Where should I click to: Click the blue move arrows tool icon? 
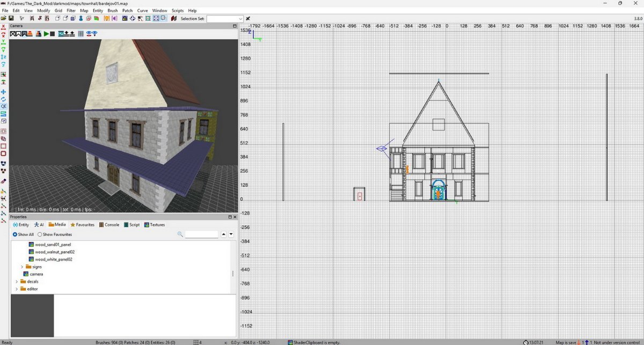[x=4, y=92]
